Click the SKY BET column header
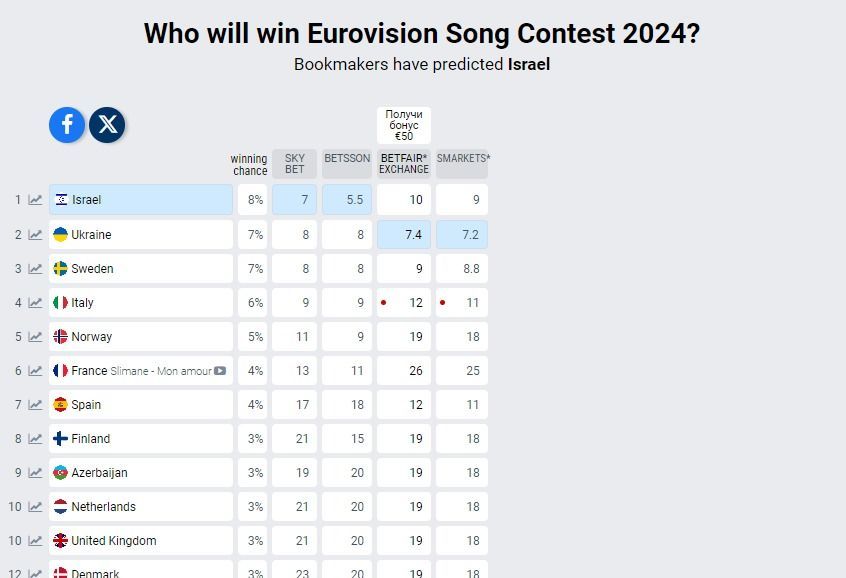Screen dimensions: 846x578 (294, 164)
